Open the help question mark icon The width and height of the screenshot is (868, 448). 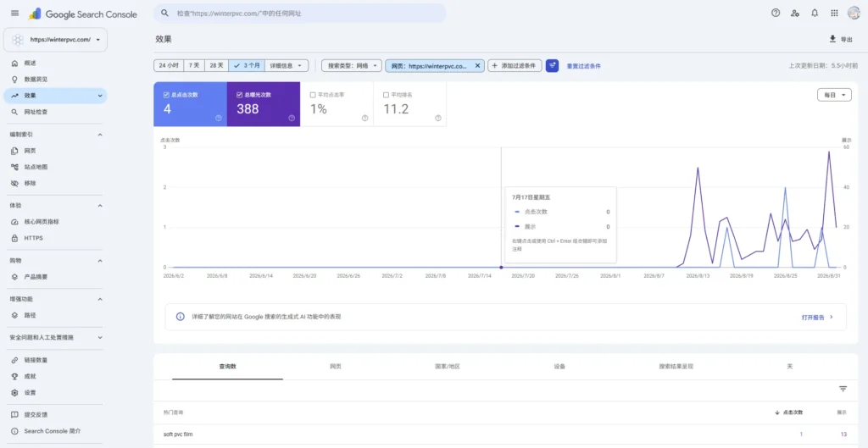pos(776,14)
